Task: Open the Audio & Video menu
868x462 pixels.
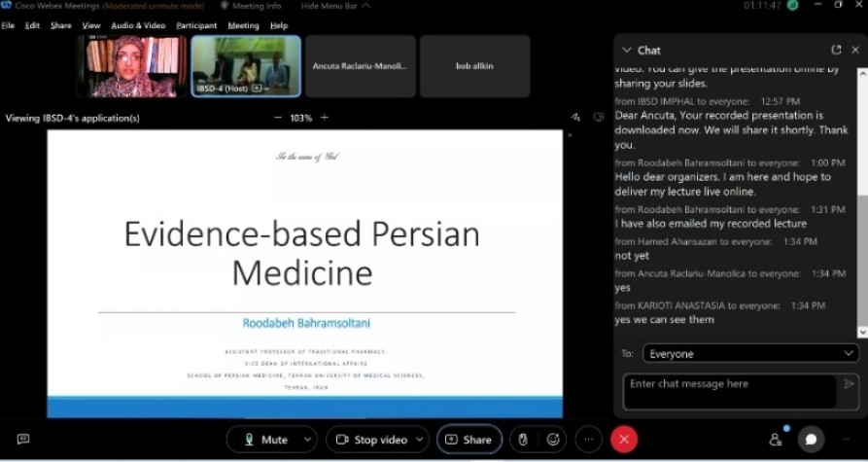Action: point(138,25)
